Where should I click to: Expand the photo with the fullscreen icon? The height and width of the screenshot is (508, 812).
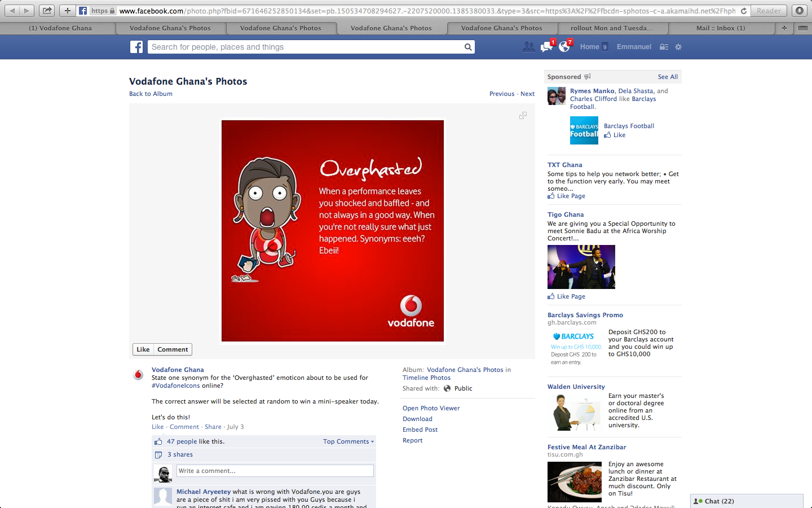[523, 115]
